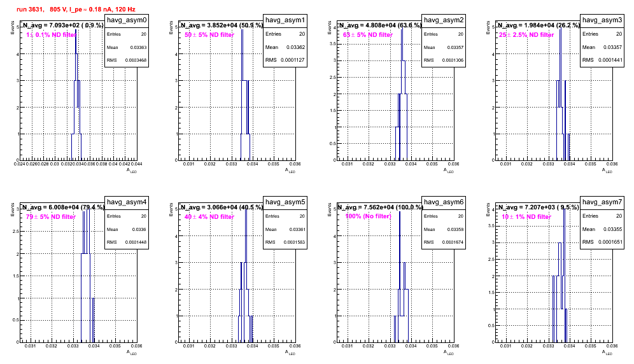
Task: Click the N_avg = 3.852e+04 label
Action: tap(222, 25)
